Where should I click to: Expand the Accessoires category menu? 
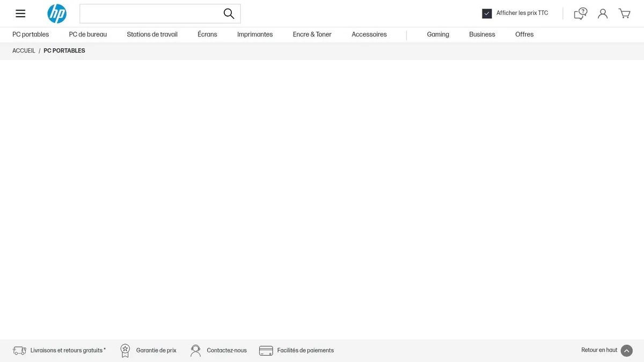[369, 34]
